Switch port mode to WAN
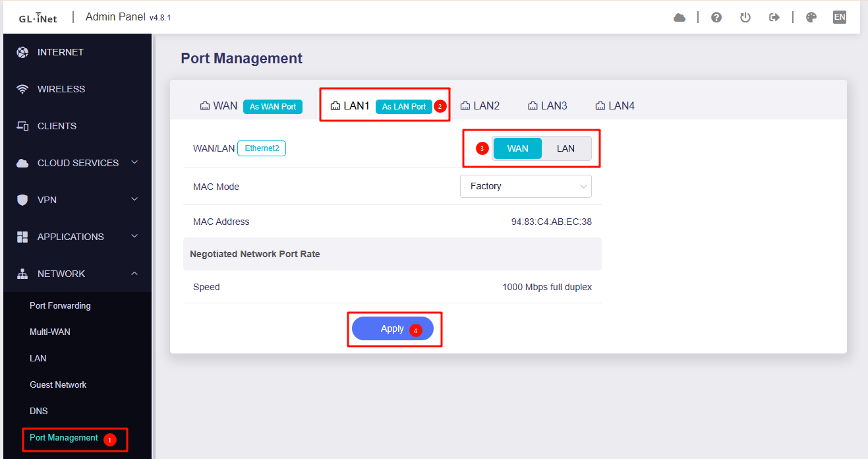868x459 pixels. point(517,148)
